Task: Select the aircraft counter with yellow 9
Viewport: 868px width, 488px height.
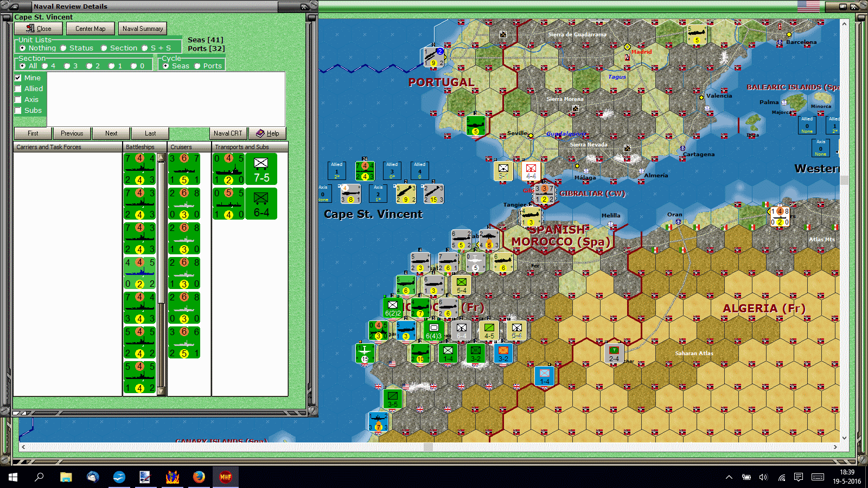Action: 406,194
